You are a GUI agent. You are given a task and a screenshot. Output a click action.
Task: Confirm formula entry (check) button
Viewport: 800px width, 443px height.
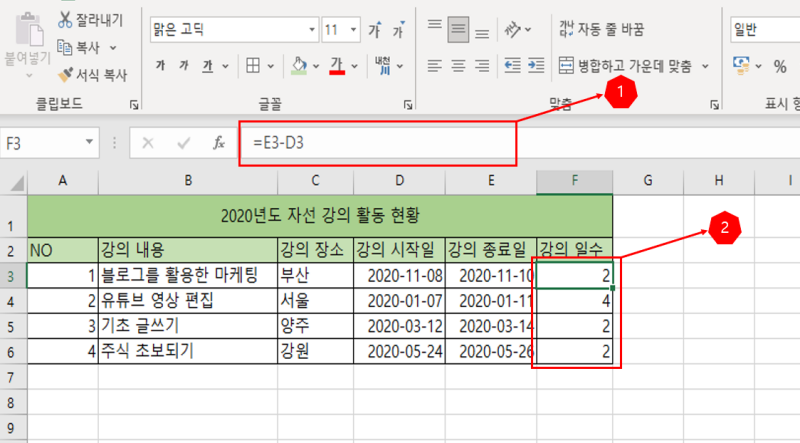[x=184, y=143]
